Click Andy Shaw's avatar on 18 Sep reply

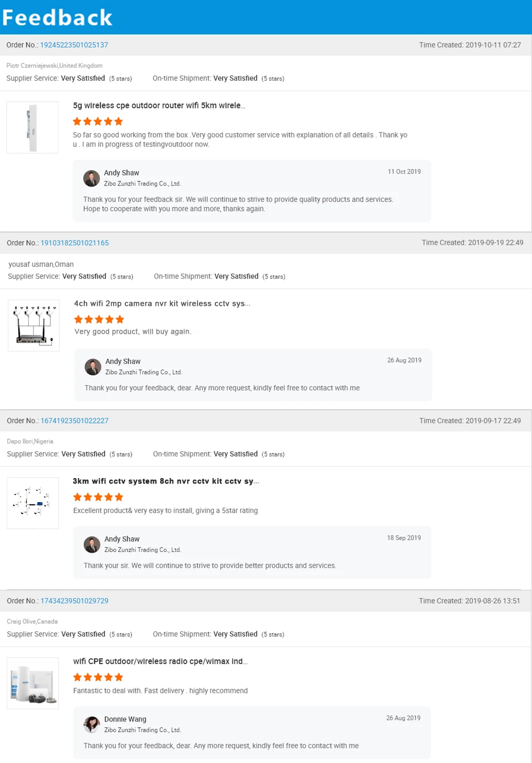pos(92,544)
